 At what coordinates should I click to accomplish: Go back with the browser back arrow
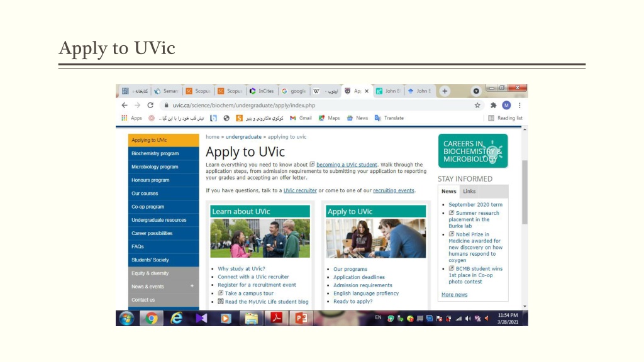click(125, 106)
